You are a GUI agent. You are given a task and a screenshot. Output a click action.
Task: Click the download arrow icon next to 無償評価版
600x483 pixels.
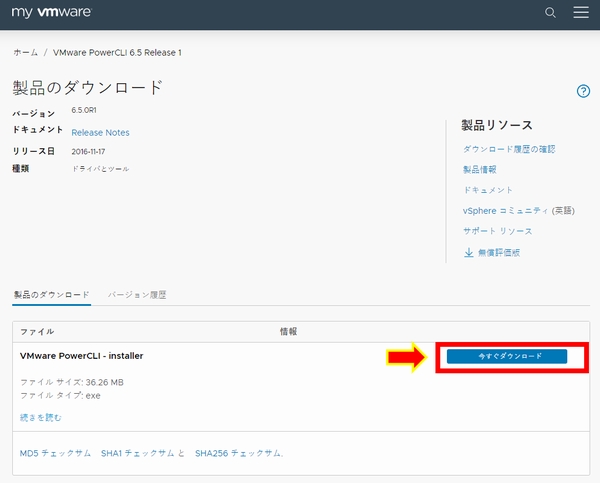469,253
